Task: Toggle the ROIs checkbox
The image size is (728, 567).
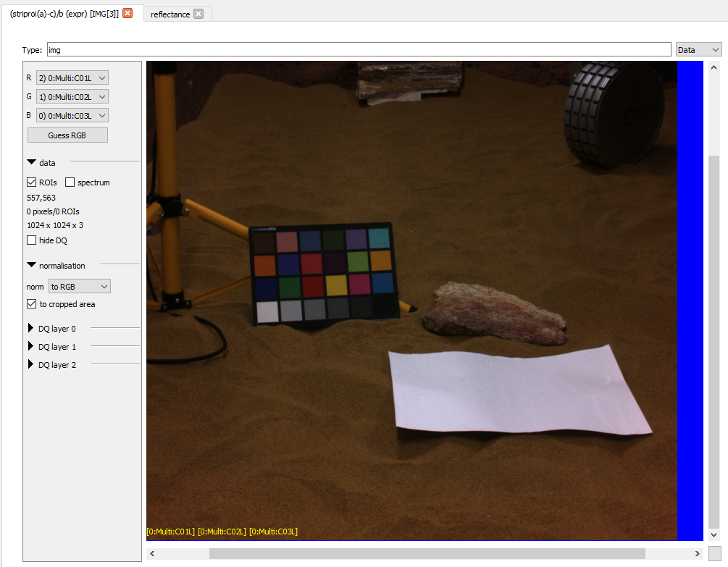Action: pyautogui.click(x=32, y=182)
